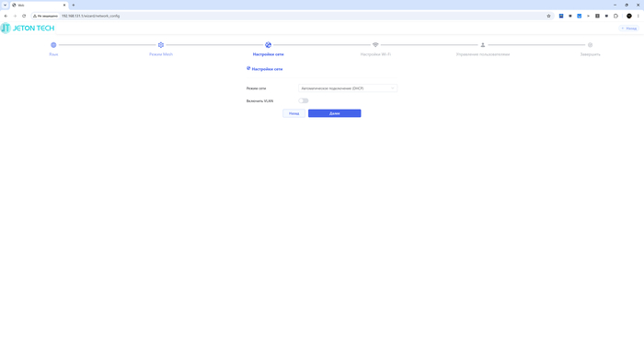Select the Режим Mesh step icon

point(161,45)
